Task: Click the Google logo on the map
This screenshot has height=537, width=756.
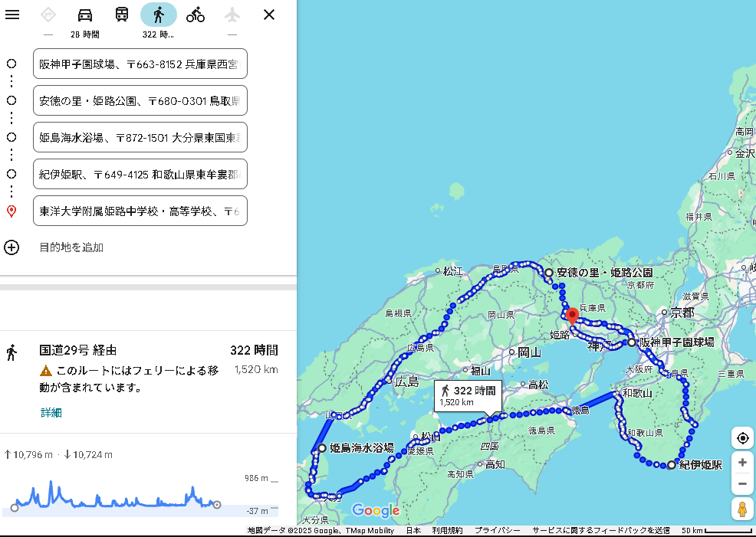Action: point(376,510)
